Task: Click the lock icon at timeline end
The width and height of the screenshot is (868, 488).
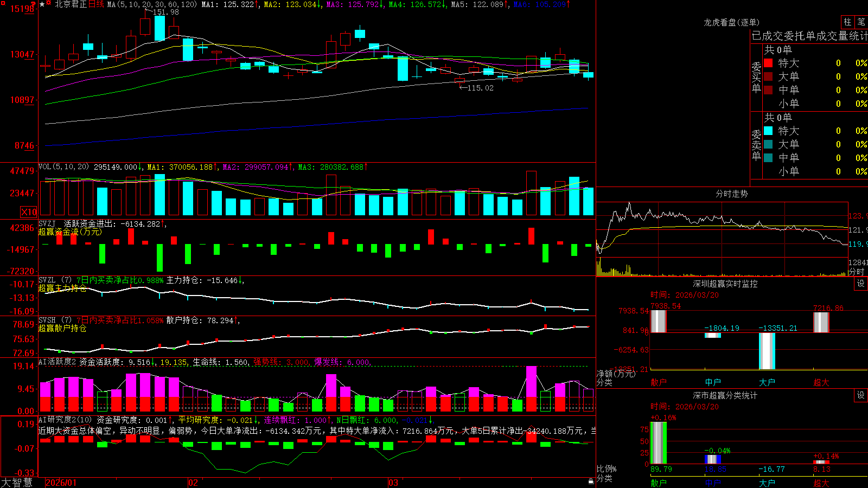Action: 591,481
